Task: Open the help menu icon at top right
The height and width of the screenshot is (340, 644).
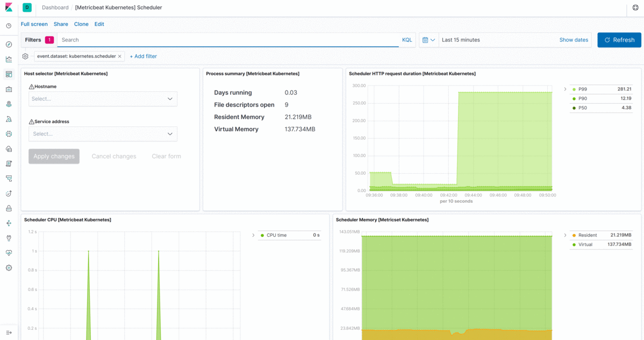Action: tap(635, 8)
